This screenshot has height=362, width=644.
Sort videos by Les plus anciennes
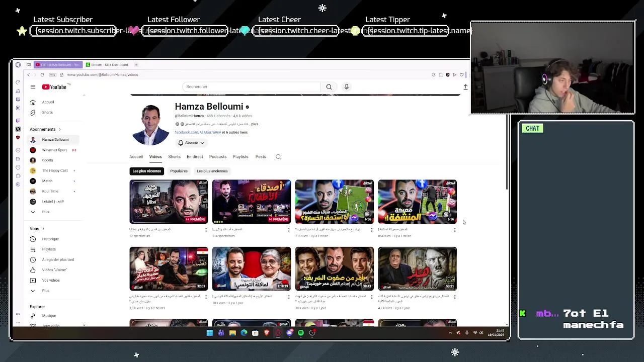tap(212, 171)
